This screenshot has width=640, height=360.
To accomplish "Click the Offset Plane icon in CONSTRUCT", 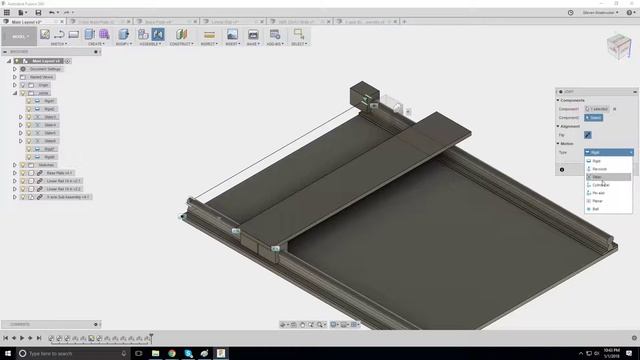I will [182, 34].
